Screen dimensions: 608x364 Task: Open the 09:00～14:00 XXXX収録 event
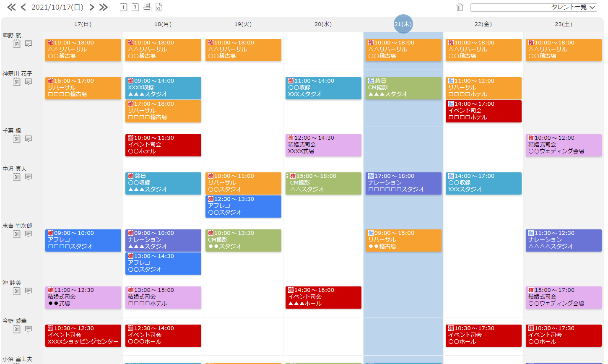163,88
